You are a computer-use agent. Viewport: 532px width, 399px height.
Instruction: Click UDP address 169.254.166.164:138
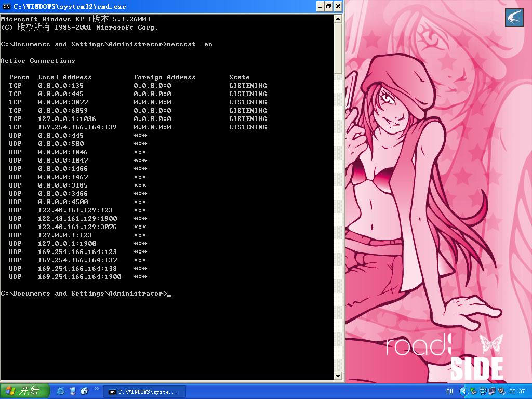pyautogui.click(x=77, y=269)
